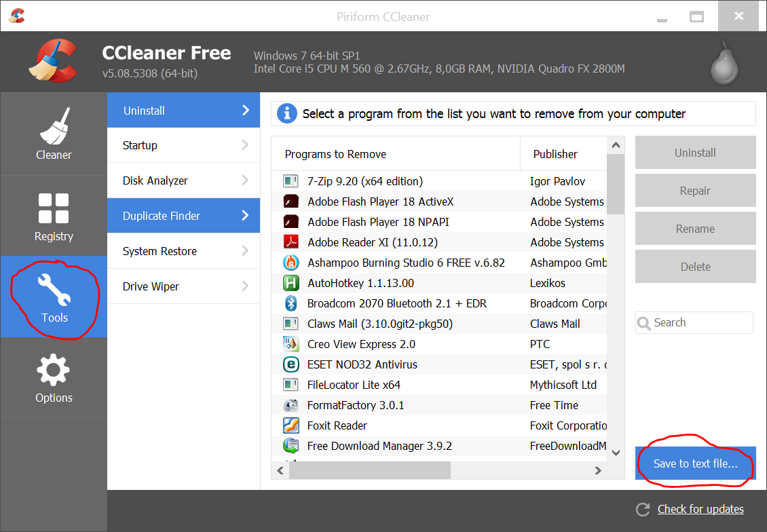Click the Check for updates link

pyautogui.click(x=700, y=509)
